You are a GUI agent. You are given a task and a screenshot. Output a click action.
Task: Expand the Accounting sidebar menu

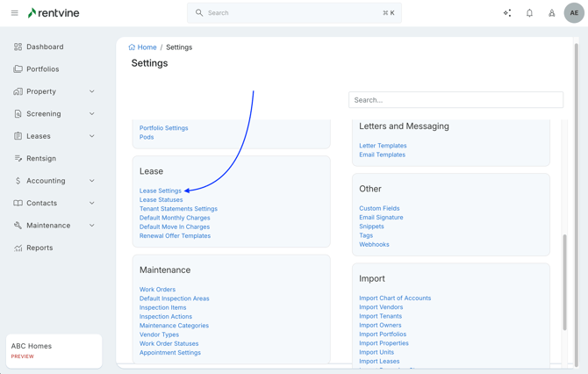click(91, 181)
